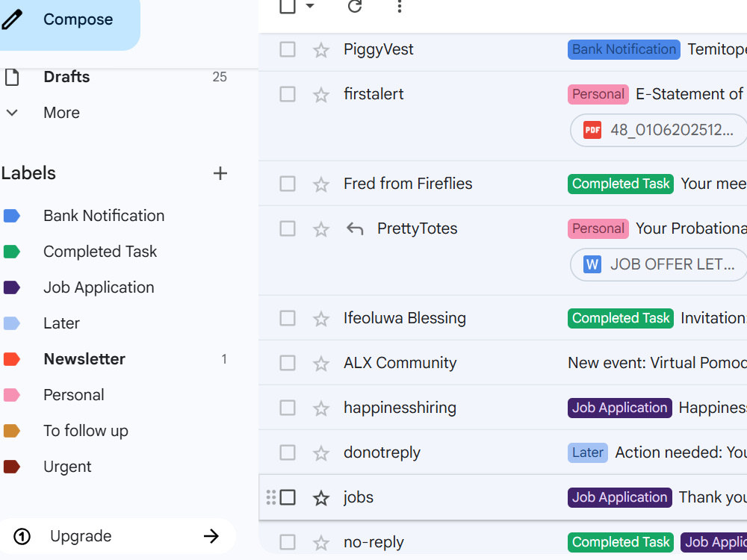Open the Drafts folder
747x560 pixels.
point(66,77)
